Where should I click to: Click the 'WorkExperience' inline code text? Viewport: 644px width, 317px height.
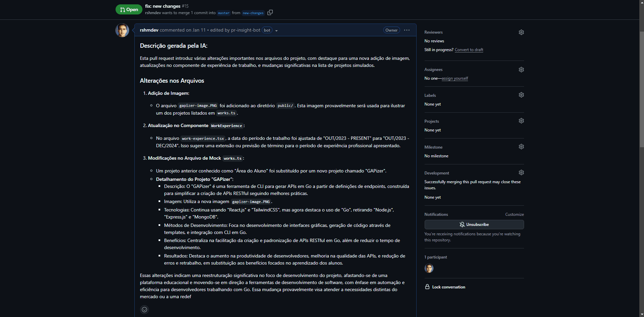(226, 126)
